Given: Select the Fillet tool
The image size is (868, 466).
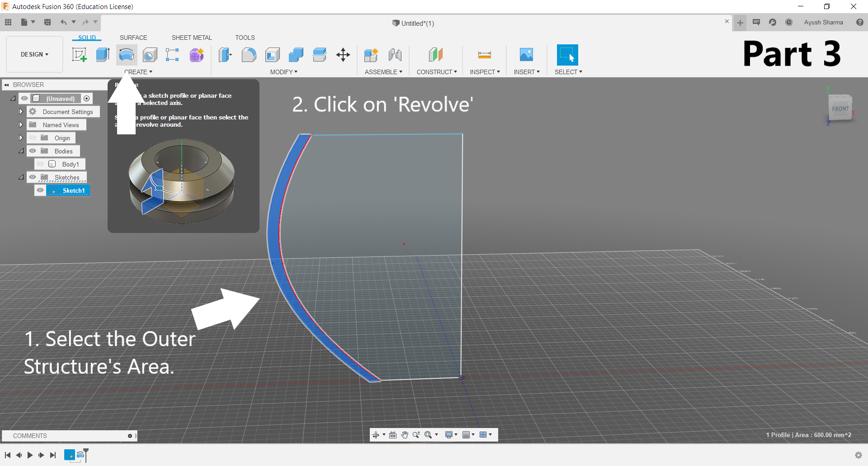Looking at the screenshot, I should 249,55.
